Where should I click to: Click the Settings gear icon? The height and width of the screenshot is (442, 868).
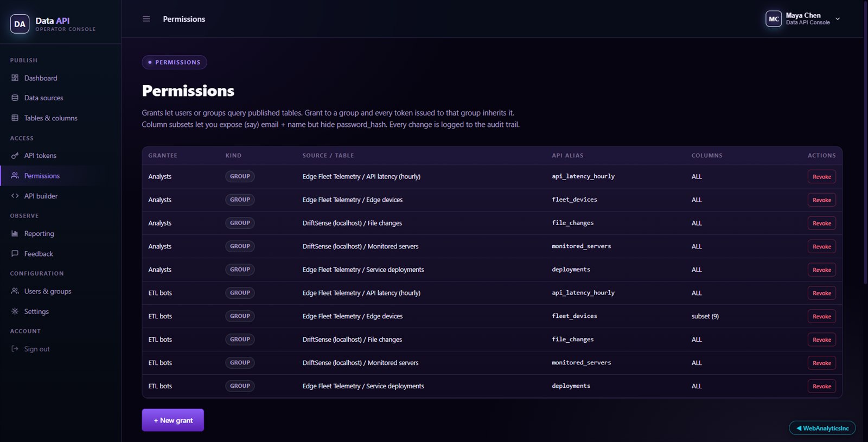[15, 311]
